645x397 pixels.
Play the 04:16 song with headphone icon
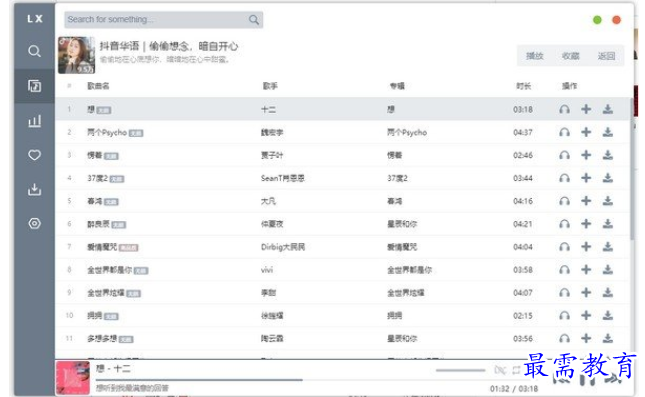[x=564, y=201]
